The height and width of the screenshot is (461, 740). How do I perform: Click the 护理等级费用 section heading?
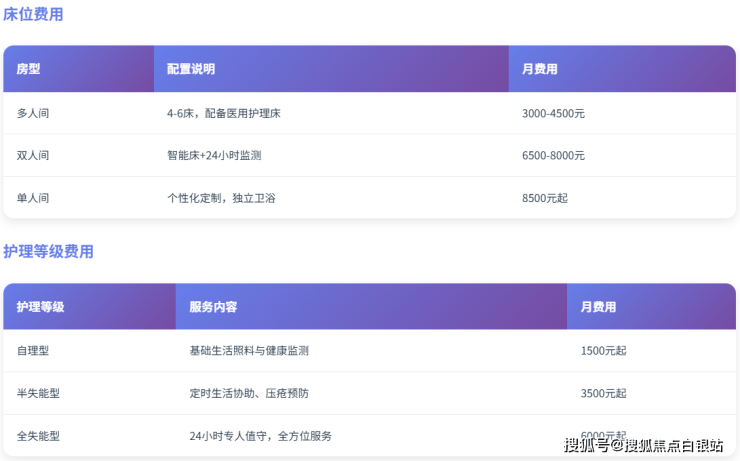pyautogui.click(x=48, y=252)
